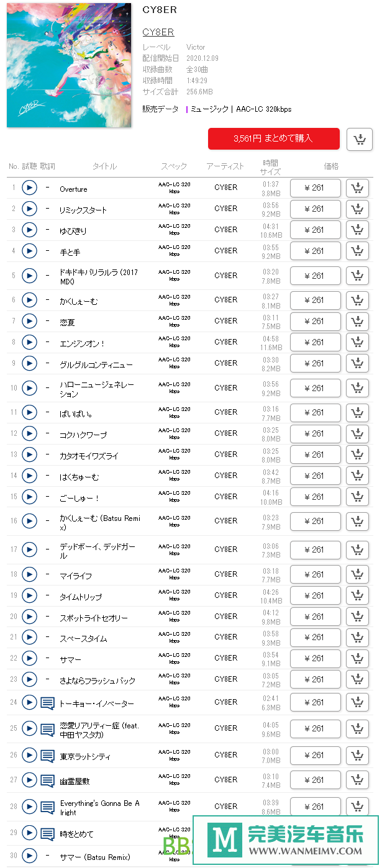The image size is (382, 868).
Task: Show lyrics for 東京ラットシティ
Action: click(x=48, y=756)
